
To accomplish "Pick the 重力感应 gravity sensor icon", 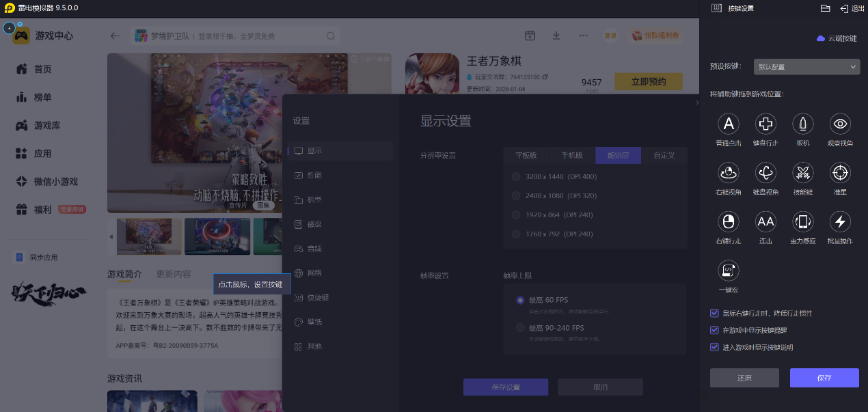I will pyautogui.click(x=803, y=221).
